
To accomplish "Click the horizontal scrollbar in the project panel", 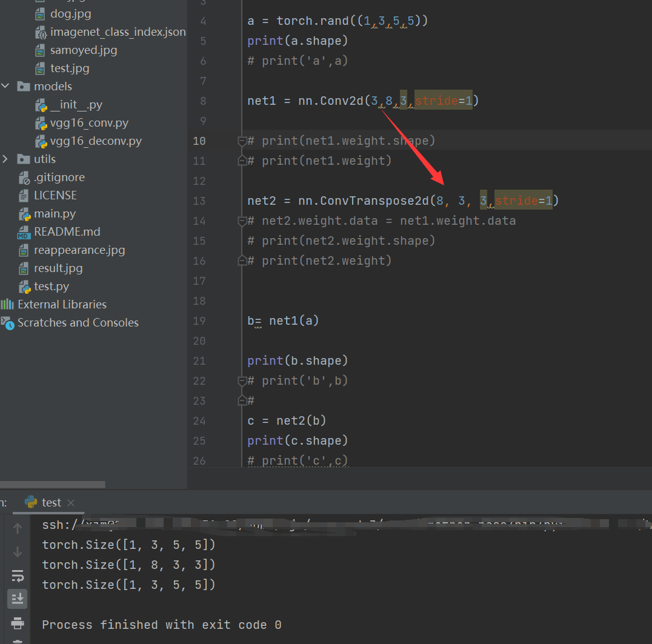I will (53, 484).
